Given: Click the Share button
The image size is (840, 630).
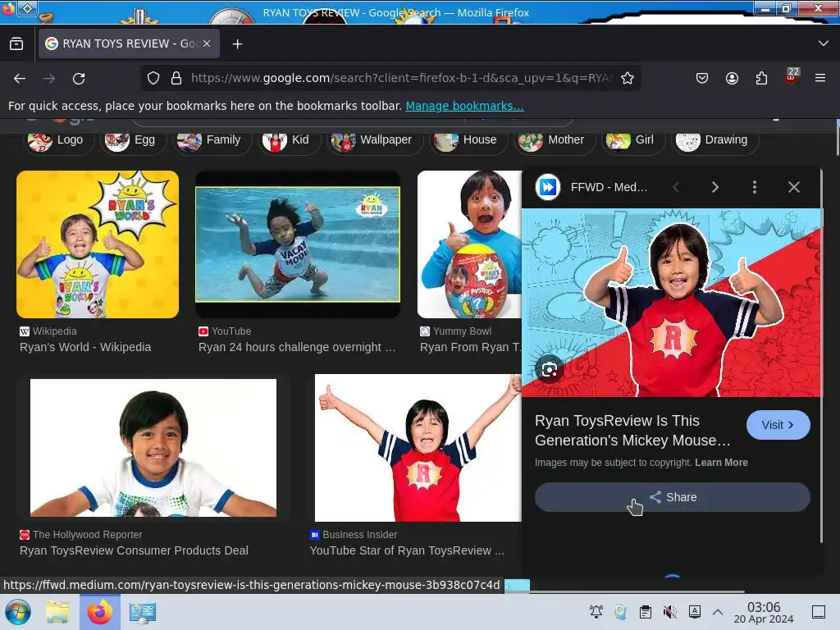Looking at the screenshot, I should (673, 497).
